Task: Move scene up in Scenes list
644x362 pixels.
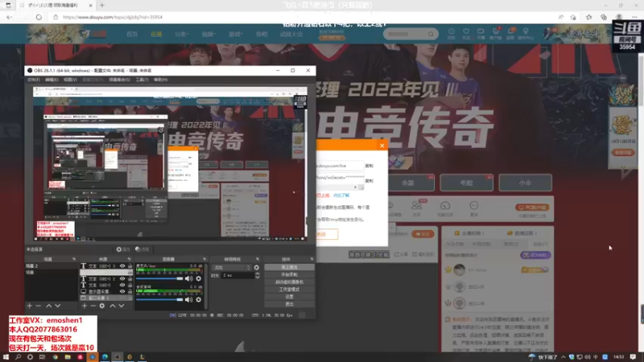Action: (48, 306)
